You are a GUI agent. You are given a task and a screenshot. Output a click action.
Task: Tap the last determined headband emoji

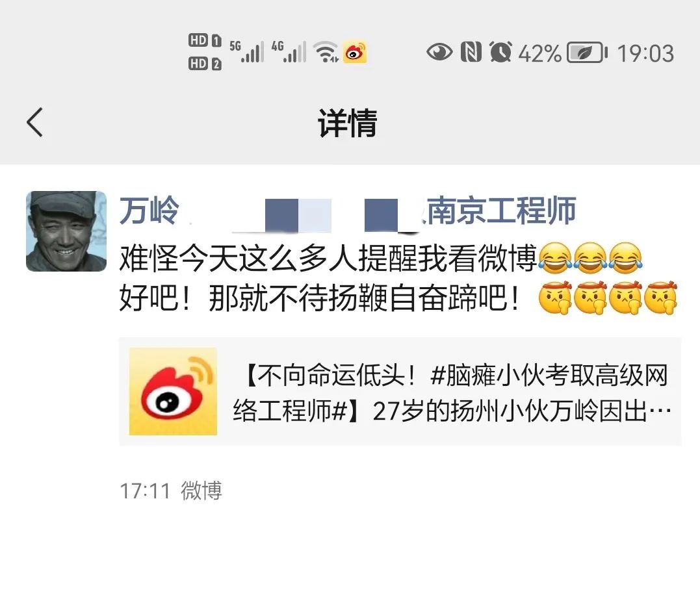pos(662,298)
